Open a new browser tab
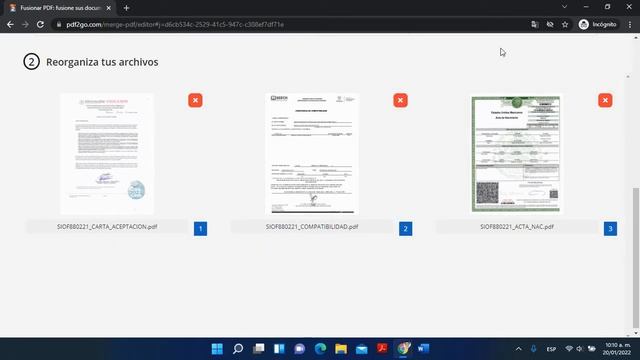Image resolution: width=640 pixels, height=360 pixels. point(127,8)
